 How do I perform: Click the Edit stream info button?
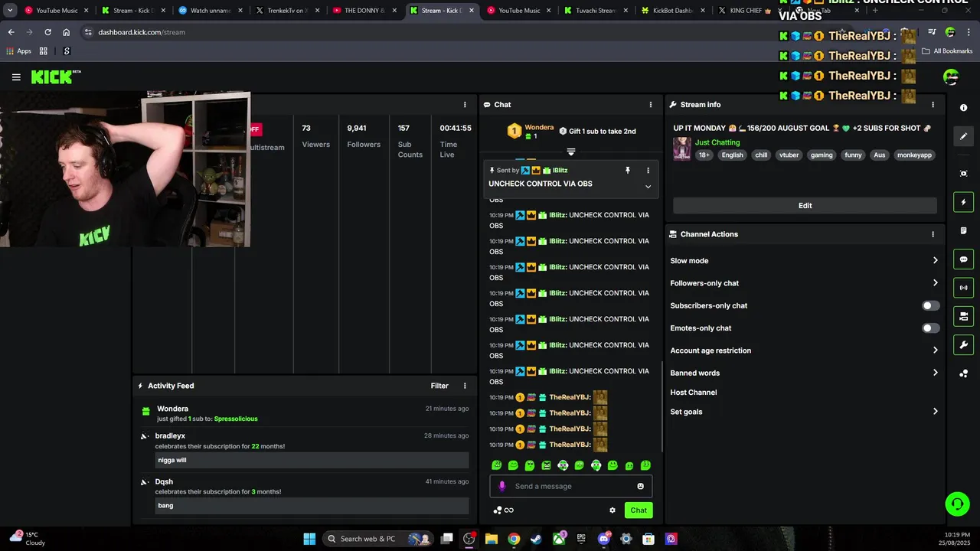point(805,206)
